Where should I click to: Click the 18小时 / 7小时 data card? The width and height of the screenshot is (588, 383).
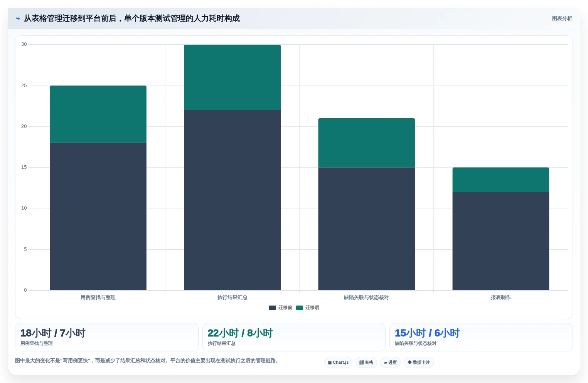107,337
